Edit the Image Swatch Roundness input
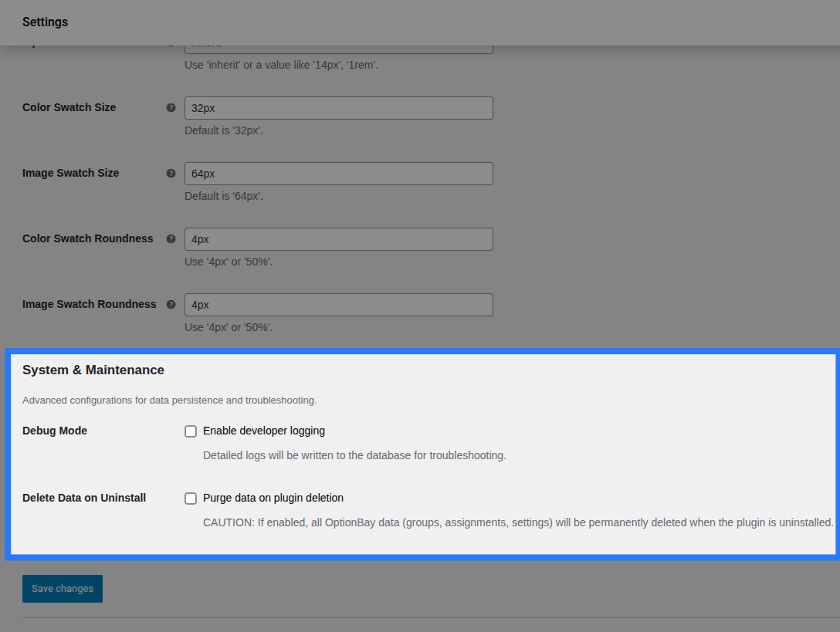 339,305
